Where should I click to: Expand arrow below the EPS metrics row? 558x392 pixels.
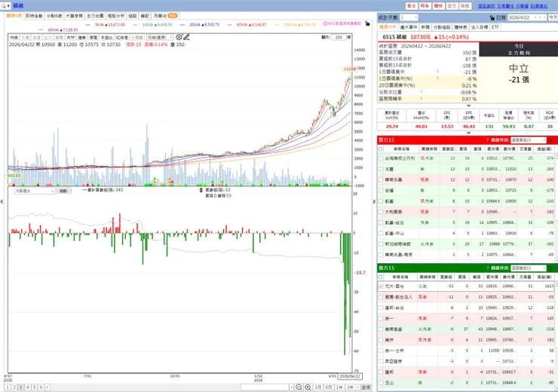point(468,133)
